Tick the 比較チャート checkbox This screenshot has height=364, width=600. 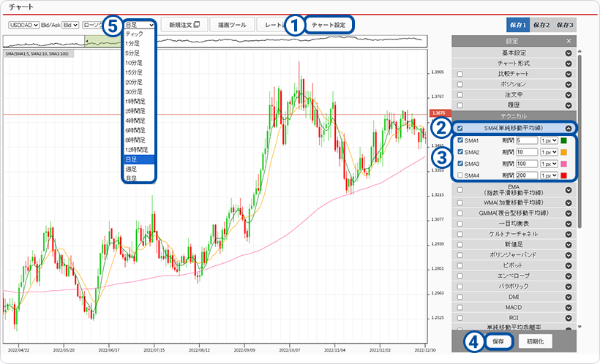(x=460, y=75)
